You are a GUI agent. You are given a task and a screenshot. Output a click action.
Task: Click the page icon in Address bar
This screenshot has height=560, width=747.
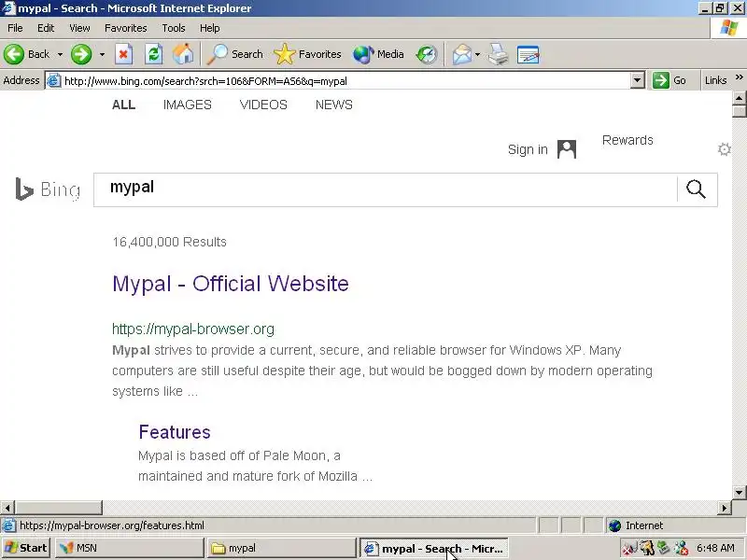53,80
